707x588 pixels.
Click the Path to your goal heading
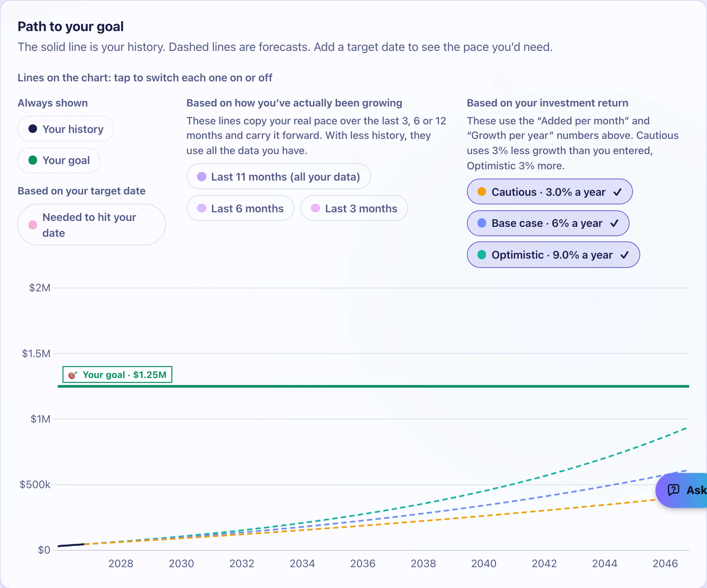71,26
